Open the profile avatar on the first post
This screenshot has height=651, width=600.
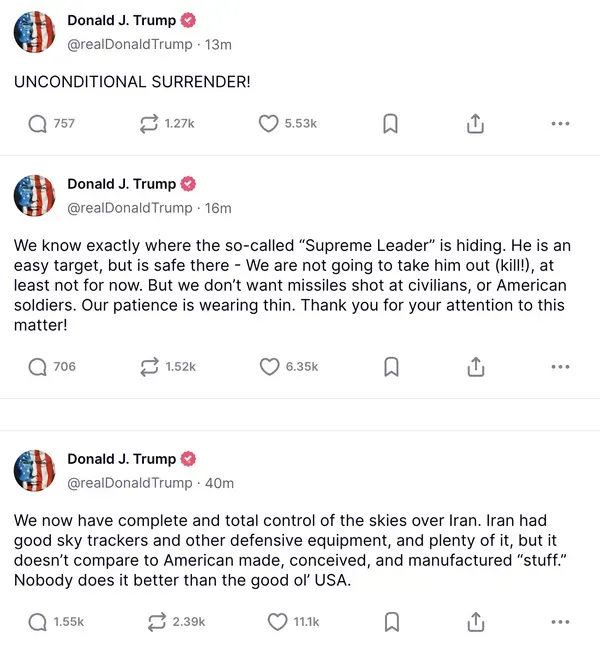pyautogui.click(x=34, y=32)
